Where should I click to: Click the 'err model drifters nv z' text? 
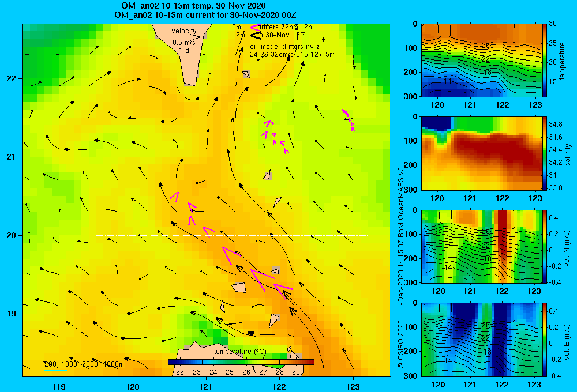[x=285, y=47]
